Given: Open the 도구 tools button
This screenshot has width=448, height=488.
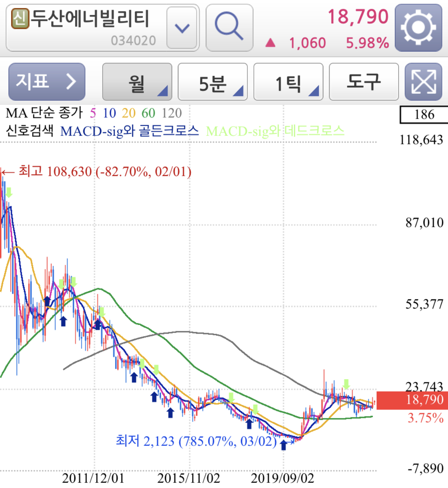Looking at the screenshot, I should click(x=364, y=82).
